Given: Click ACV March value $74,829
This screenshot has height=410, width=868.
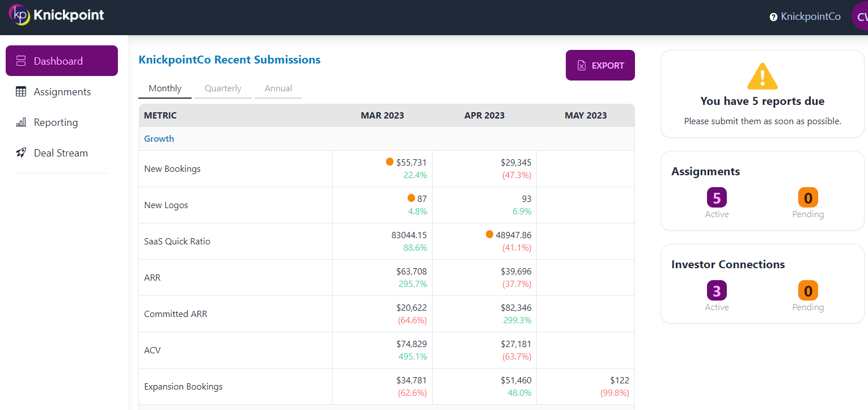Looking at the screenshot, I should (x=412, y=344).
